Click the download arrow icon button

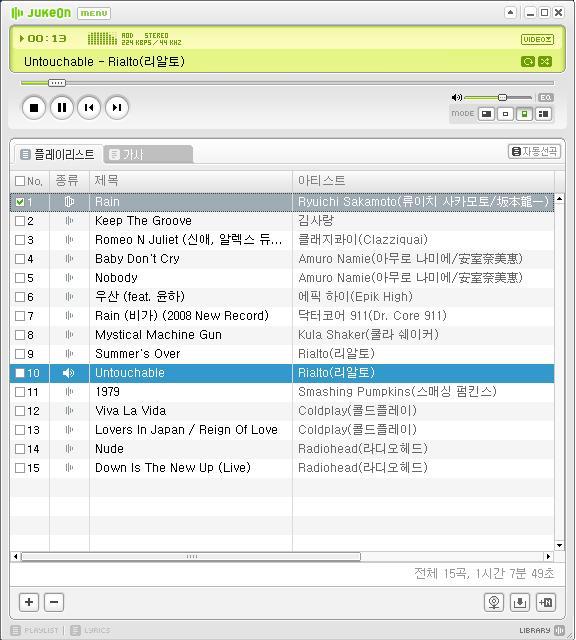point(520,602)
